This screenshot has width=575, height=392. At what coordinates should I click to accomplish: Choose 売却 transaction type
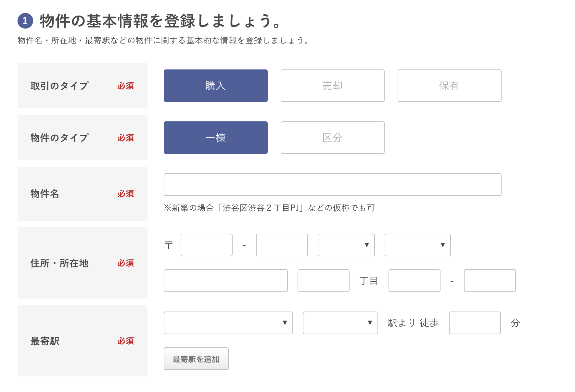(x=332, y=86)
